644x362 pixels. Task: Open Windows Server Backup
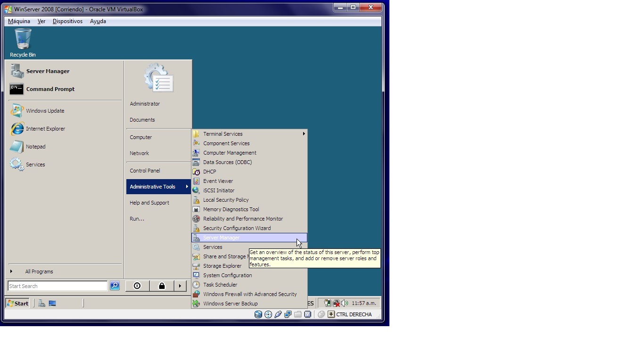point(249,304)
